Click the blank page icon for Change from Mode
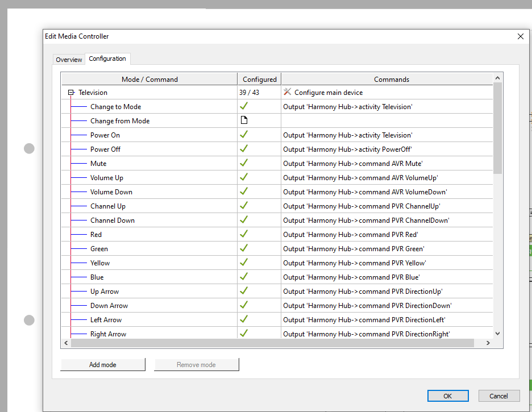Image resolution: width=532 pixels, height=412 pixels. click(x=244, y=120)
